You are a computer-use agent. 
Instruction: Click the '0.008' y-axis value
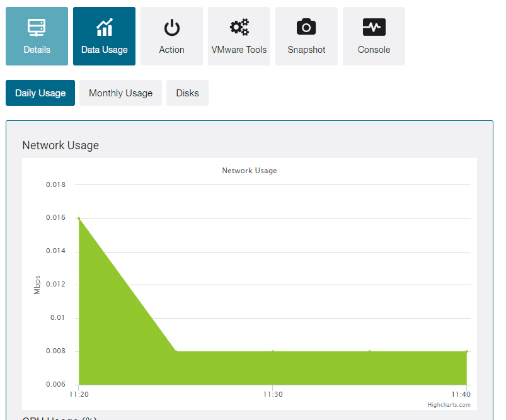coord(56,351)
